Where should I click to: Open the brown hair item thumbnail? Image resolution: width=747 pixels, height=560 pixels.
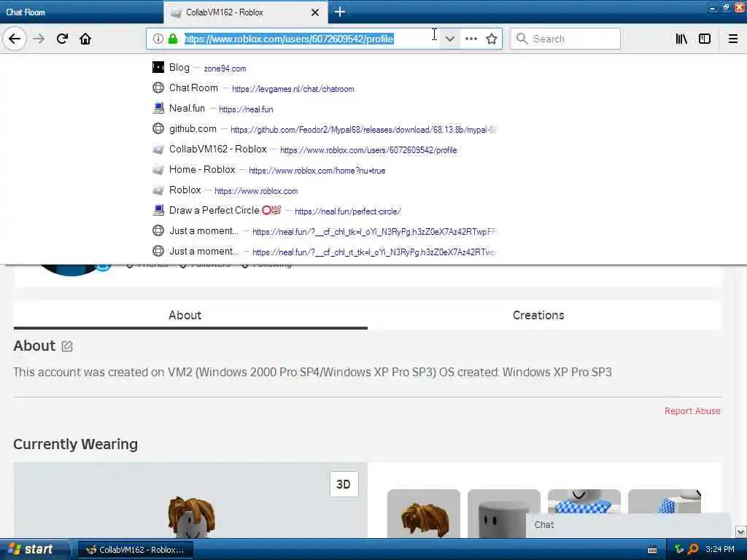coord(424,514)
